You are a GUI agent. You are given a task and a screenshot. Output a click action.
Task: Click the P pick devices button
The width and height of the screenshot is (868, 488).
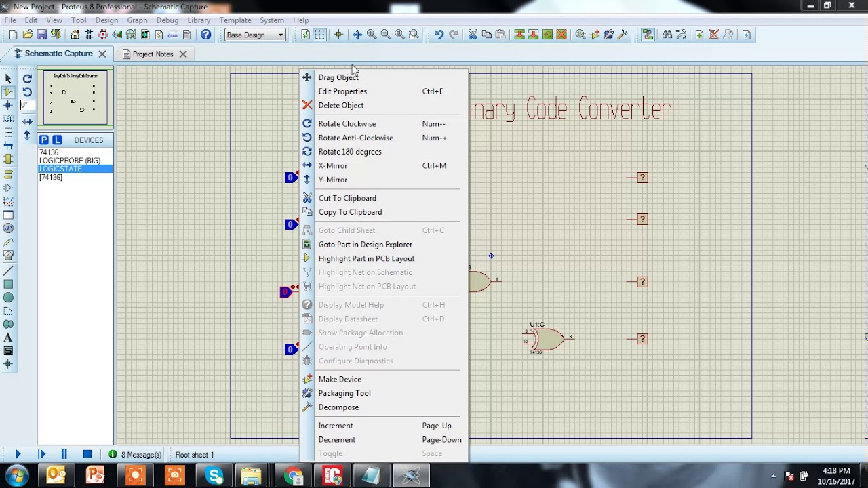(x=44, y=140)
